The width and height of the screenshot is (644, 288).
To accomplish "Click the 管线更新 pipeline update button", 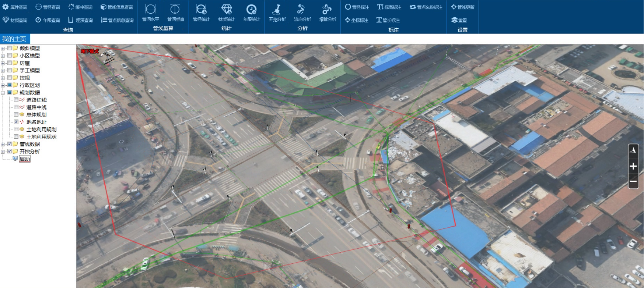I will tap(463, 7).
